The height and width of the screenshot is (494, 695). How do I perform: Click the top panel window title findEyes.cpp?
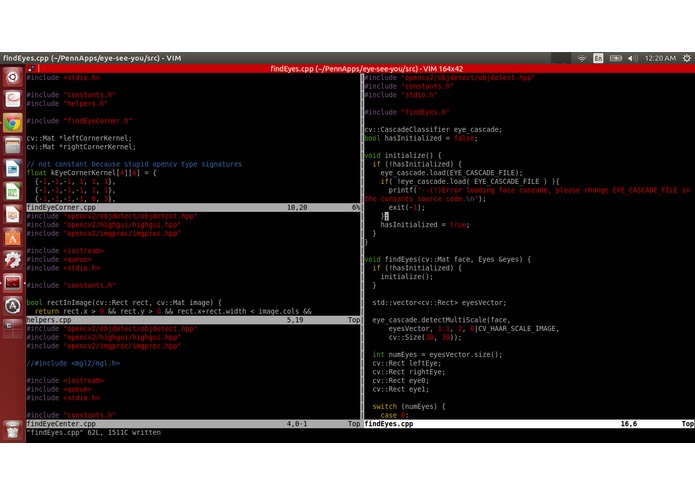pos(92,58)
